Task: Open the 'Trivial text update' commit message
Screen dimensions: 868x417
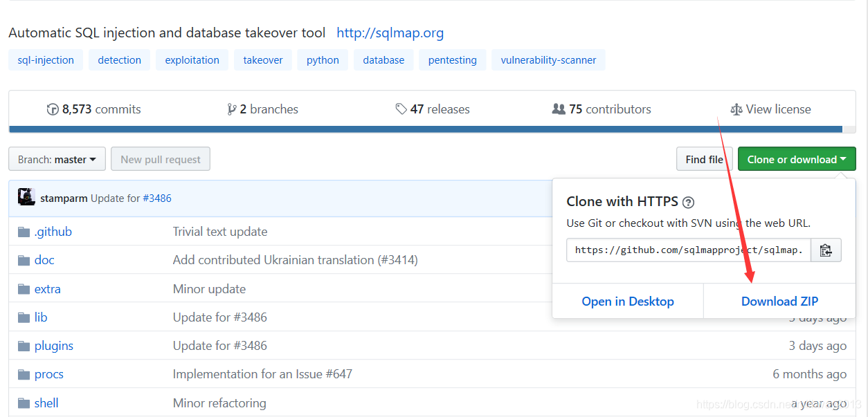Action: [220, 232]
